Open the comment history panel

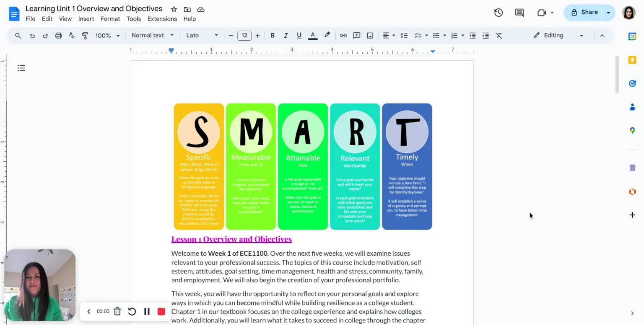pos(519,13)
